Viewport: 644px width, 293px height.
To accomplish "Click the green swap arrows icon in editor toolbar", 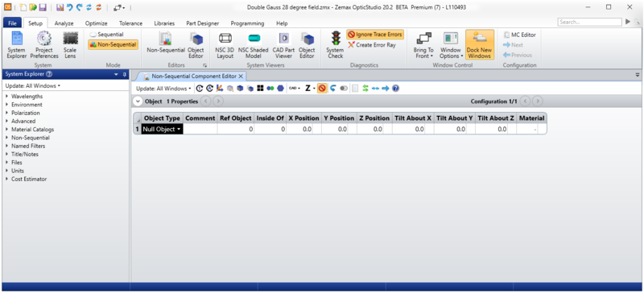I will pyautogui.click(x=365, y=89).
